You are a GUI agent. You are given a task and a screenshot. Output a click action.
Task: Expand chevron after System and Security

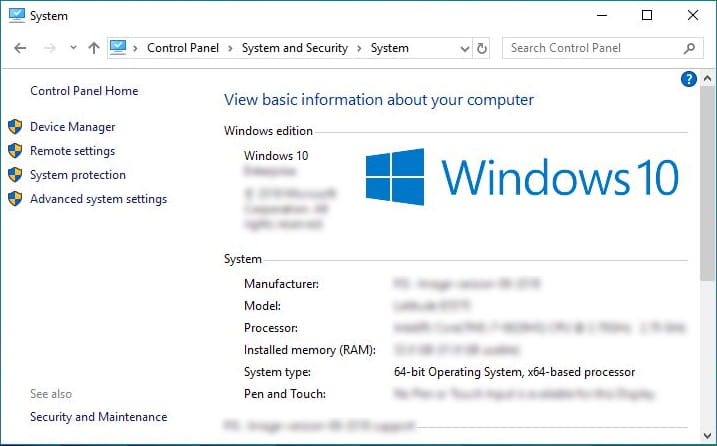(x=359, y=48)
